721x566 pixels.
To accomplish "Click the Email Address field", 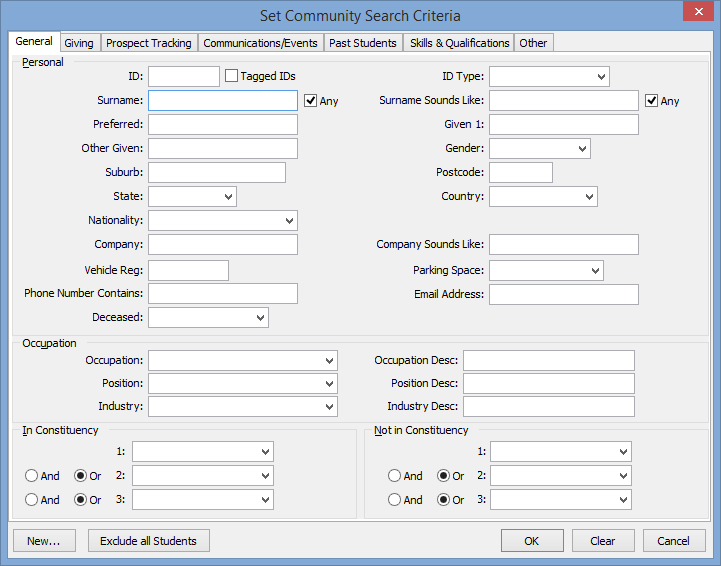I will coord(564,294).
